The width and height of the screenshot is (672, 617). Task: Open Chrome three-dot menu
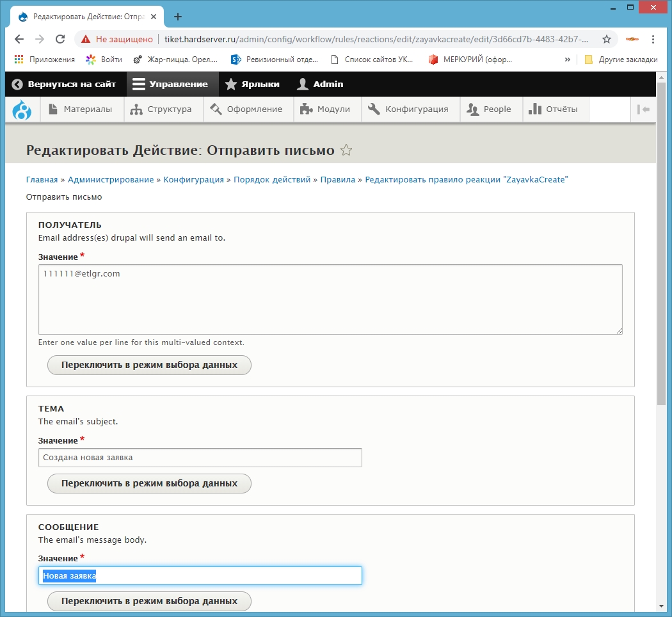653,39
